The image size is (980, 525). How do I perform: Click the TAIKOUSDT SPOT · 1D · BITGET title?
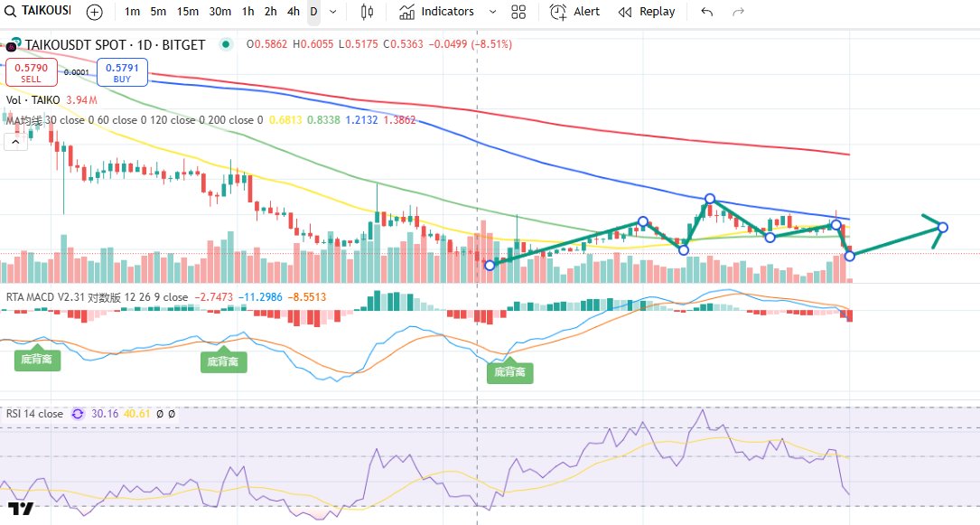coord(115,45)
